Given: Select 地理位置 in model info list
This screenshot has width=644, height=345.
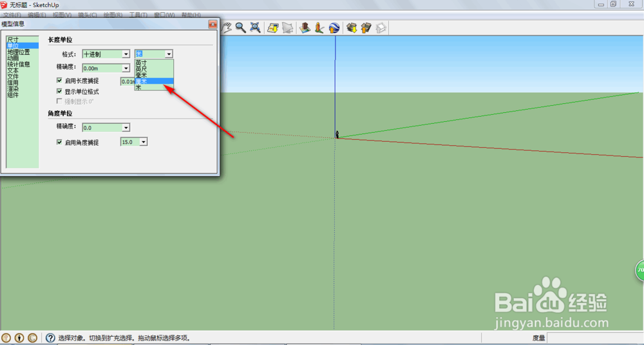Looking at the screenshot, I should tap(23, 52).
